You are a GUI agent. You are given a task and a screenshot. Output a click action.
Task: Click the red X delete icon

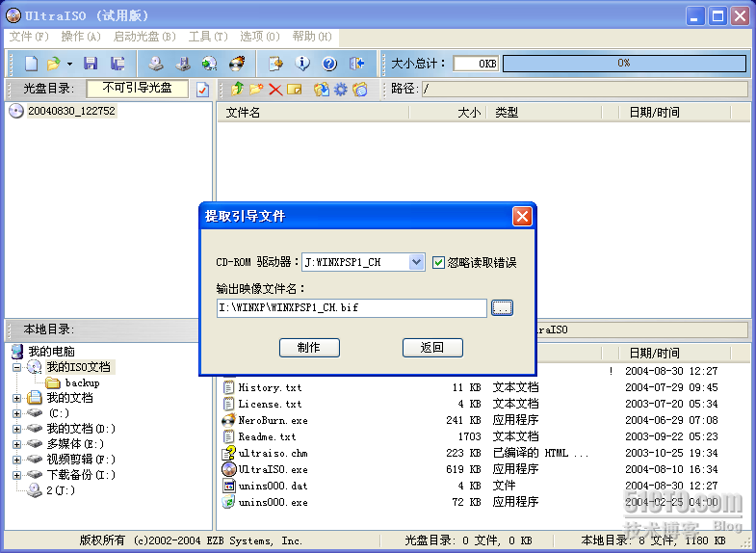pos(275,90)
